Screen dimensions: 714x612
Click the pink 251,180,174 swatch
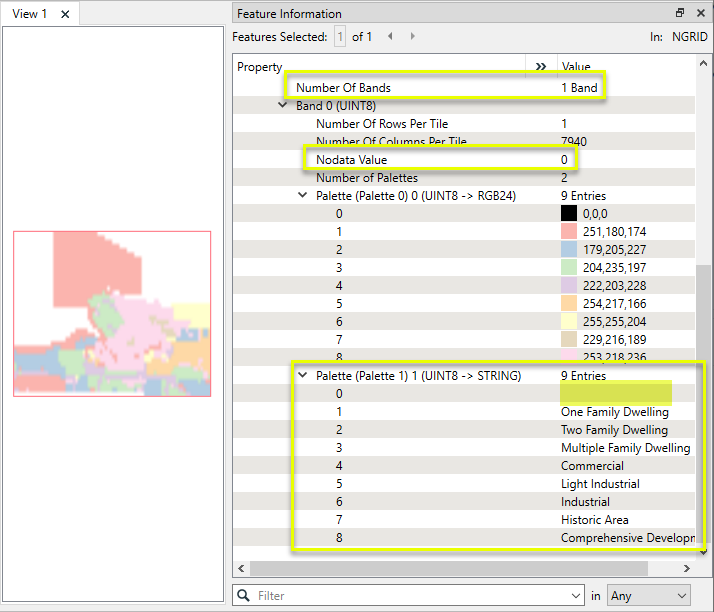(569, 232)
